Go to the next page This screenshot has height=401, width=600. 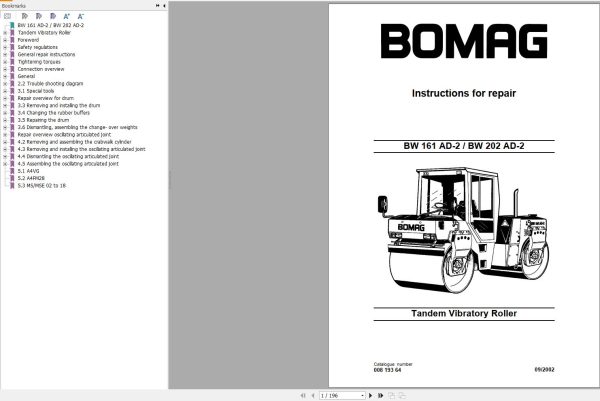[x=370, y=396]
